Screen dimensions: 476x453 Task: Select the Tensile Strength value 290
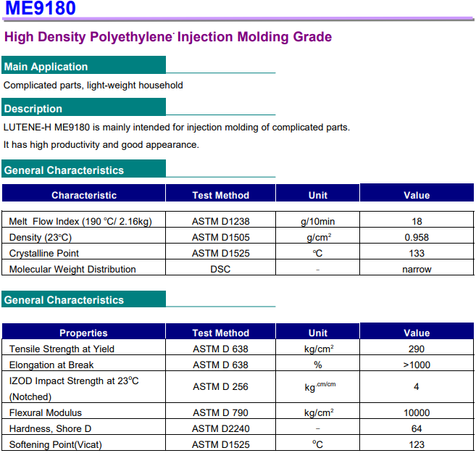(417, 349)
